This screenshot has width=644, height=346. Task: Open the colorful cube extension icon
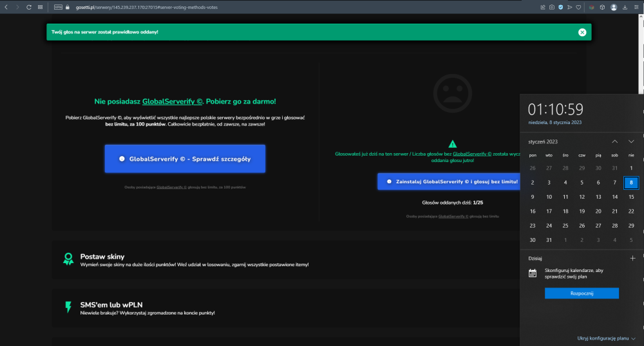(591, 7)
